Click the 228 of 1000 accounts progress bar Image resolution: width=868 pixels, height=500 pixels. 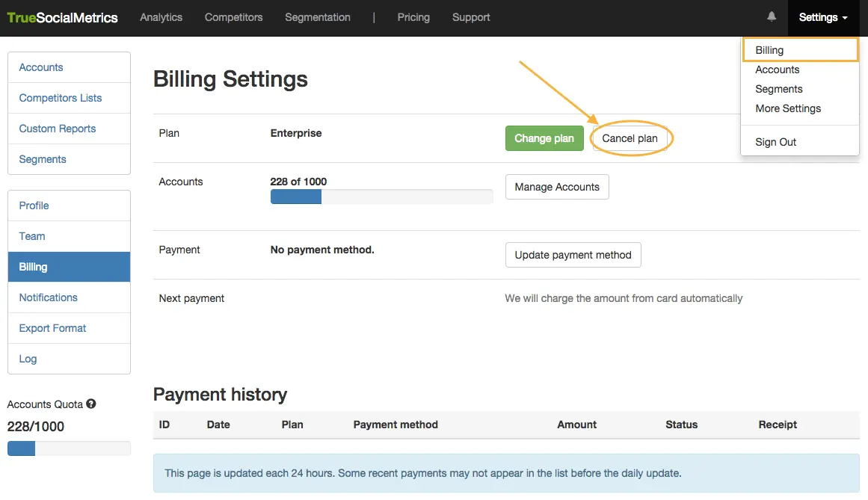point(381,197)
